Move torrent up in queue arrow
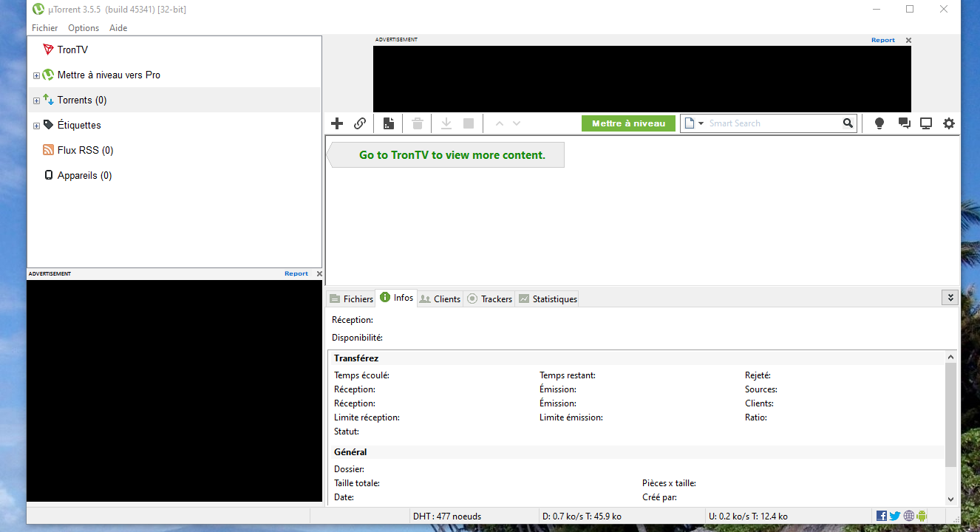The width and height of the screenshot is (980, 532). [500, 123]
